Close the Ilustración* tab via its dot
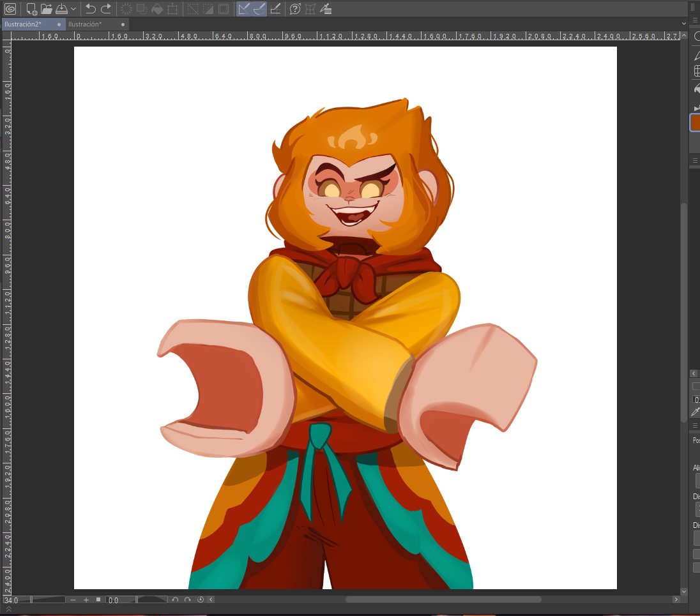This screenshot has width=700, height=616. click(x=123, y=24)
